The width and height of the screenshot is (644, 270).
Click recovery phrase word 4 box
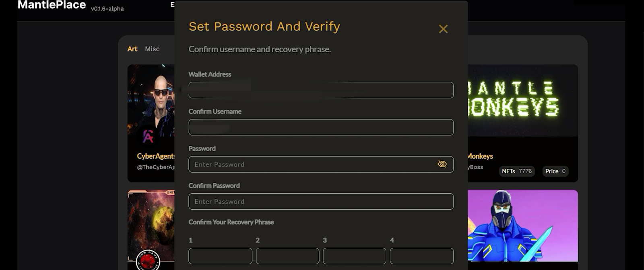(421, 256)
